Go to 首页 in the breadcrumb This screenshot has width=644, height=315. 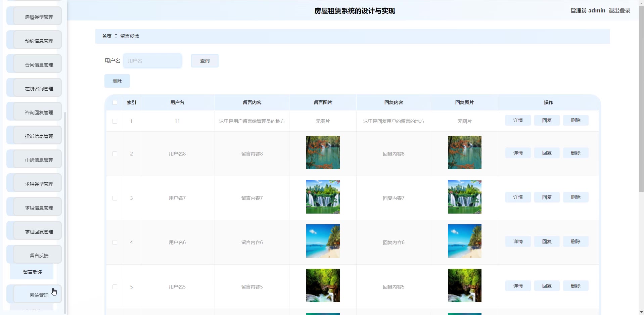(x=107, y=36)
